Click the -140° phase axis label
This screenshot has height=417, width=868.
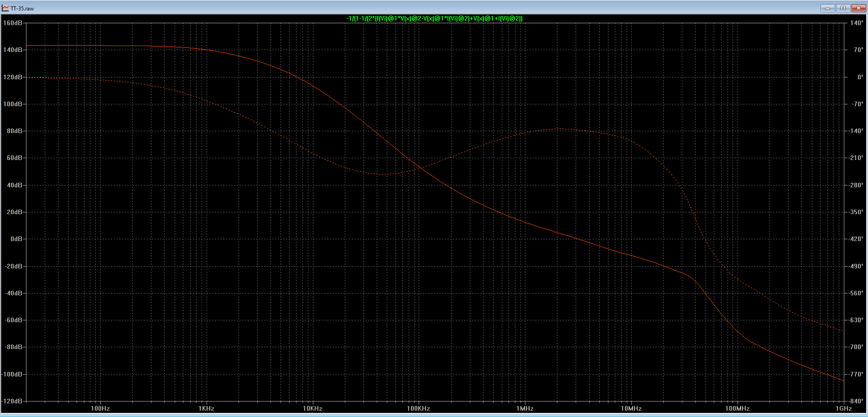[856, 131]
